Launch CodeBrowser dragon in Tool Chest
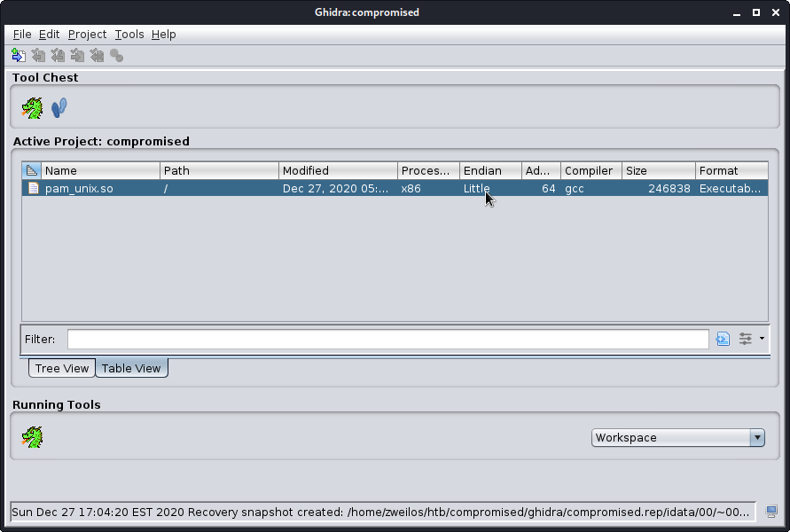 (x=32, y=108)
